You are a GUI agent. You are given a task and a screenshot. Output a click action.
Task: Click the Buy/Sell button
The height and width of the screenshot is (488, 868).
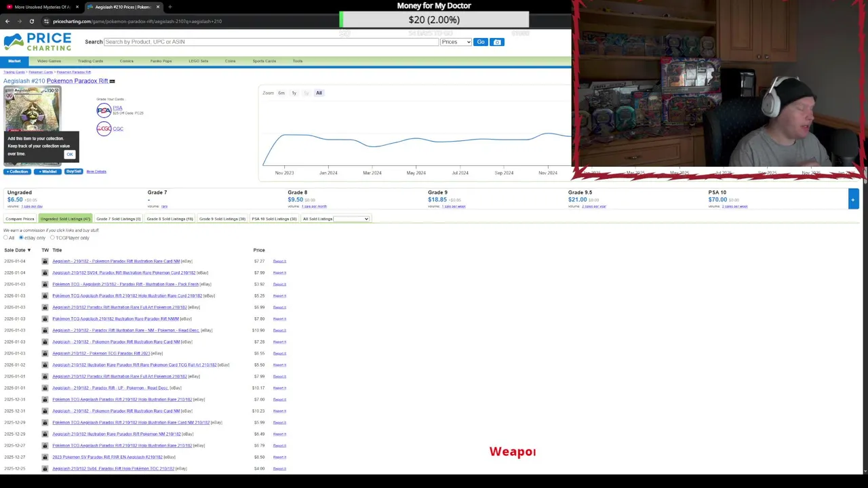point(74,171)
